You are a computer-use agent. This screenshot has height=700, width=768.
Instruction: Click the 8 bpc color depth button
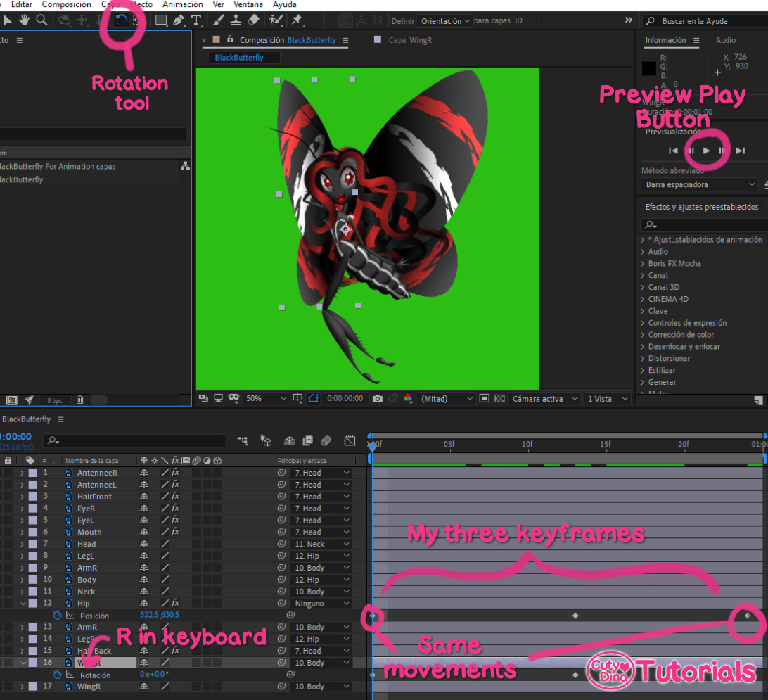[54, 400]
